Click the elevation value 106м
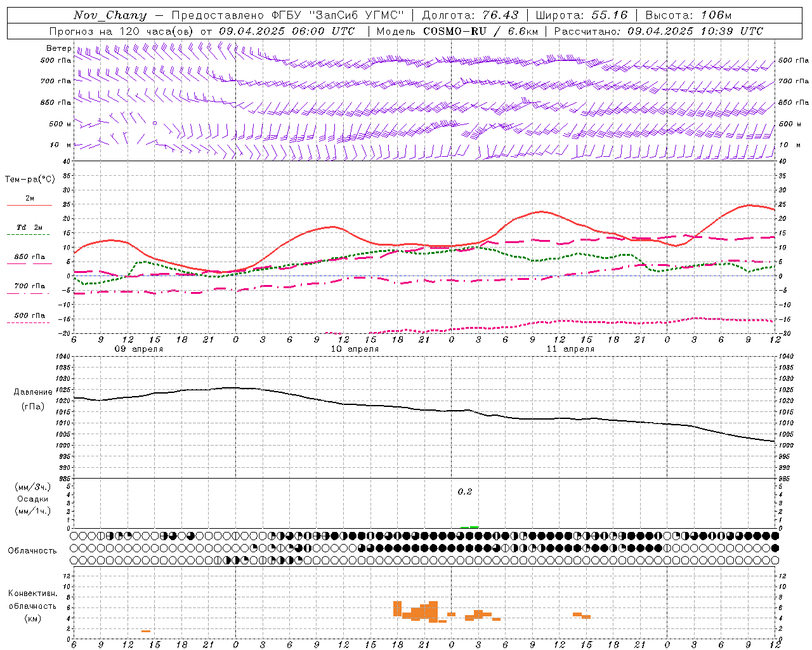Viewport: 812px width, 650px height. point(716,15)
